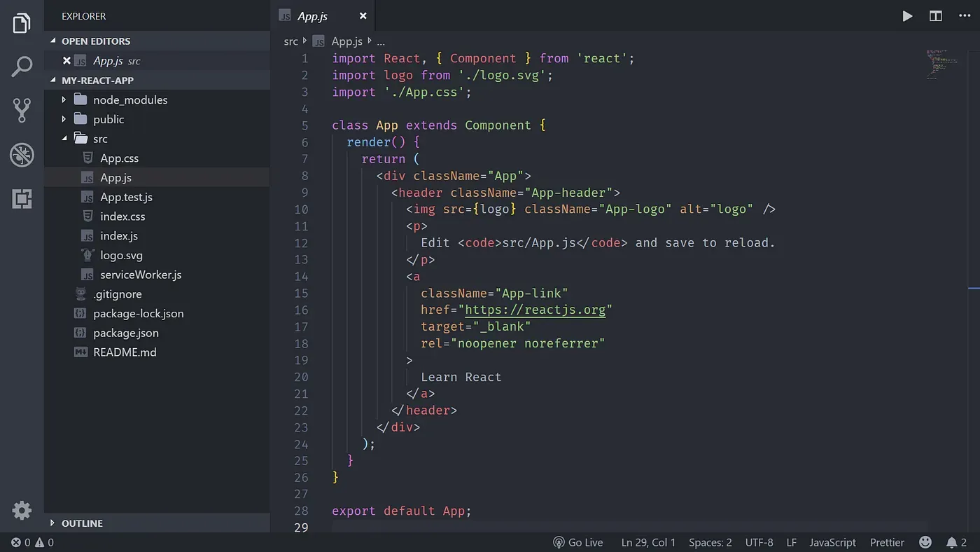The width and height of the screenshot is (980, 552).
Task: Open serviceWorker.js in the file tree
Action: click(141, 275)
